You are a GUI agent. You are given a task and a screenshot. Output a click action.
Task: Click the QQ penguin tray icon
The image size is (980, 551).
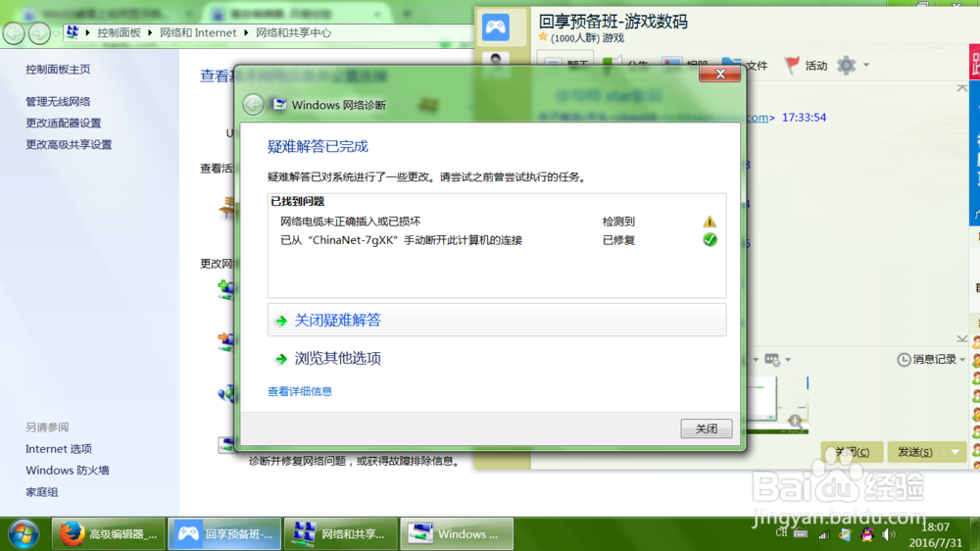point(867,534)
